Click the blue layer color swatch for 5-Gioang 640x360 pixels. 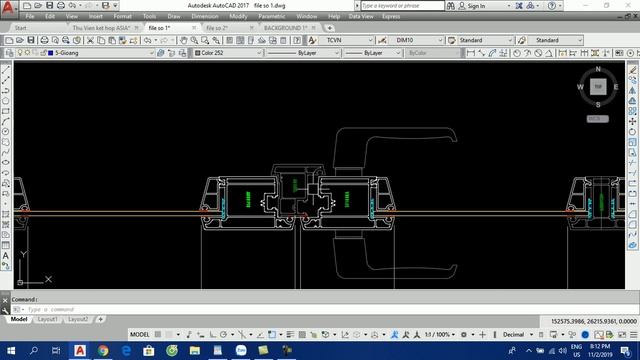click(x=51, y=53)
